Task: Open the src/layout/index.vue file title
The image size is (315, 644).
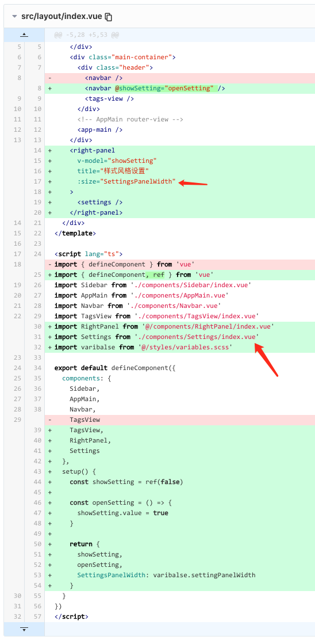Action: coord(62,17)
